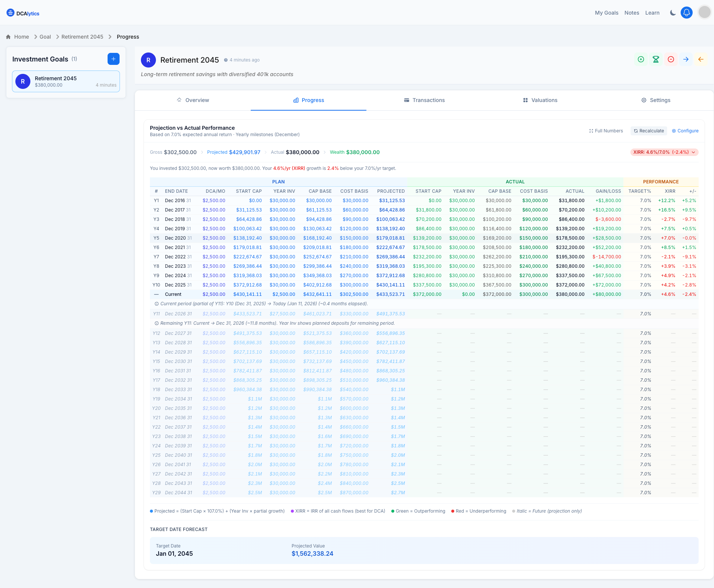Image resolution: width=714 pixels, height=588 pixels.
Task: Go to the Overview tab
Action: (193, 100)
